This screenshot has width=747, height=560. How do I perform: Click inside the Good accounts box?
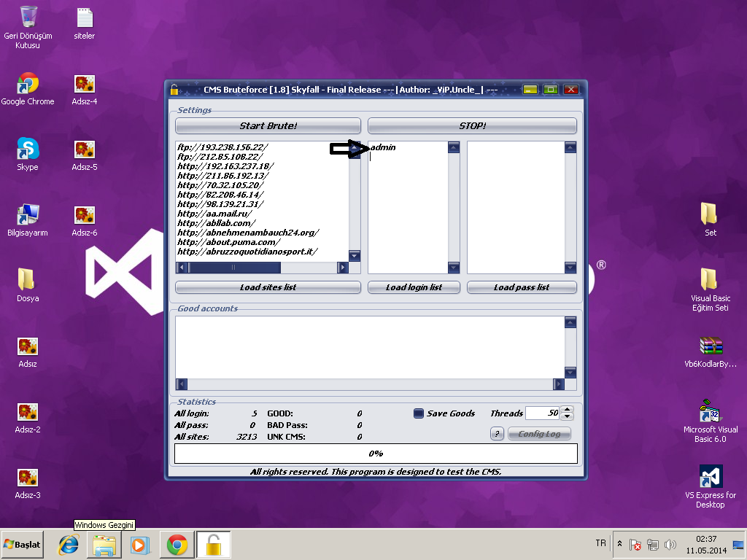pyautogui.click(x=370, y=347)
